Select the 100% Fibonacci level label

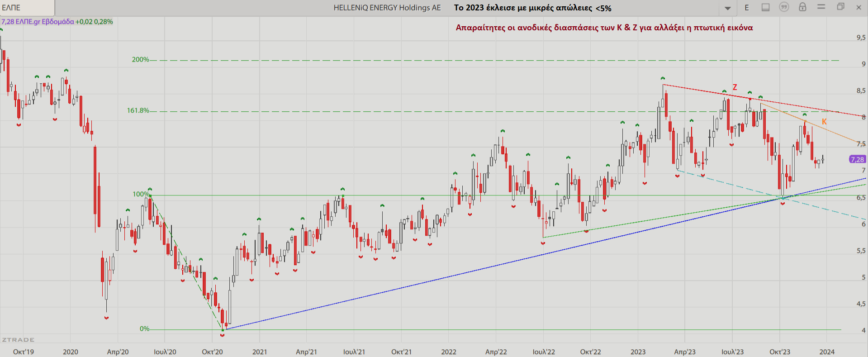click(x=141, y=194)
